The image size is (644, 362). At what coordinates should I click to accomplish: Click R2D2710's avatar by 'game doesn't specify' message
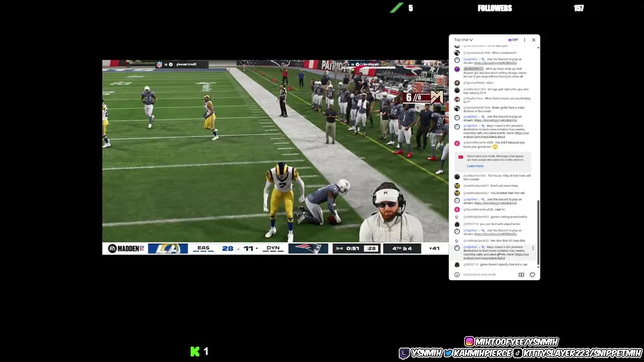(x=457, y=264)
